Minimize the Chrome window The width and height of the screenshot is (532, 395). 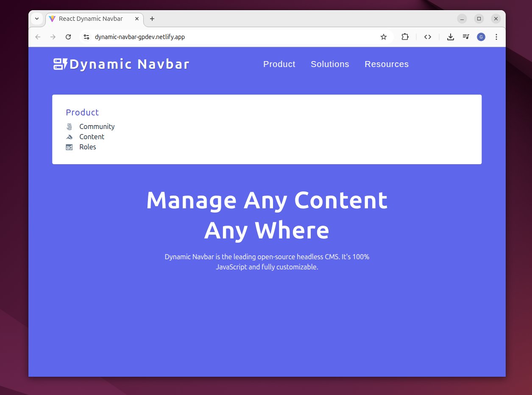[x=462, y=19]
